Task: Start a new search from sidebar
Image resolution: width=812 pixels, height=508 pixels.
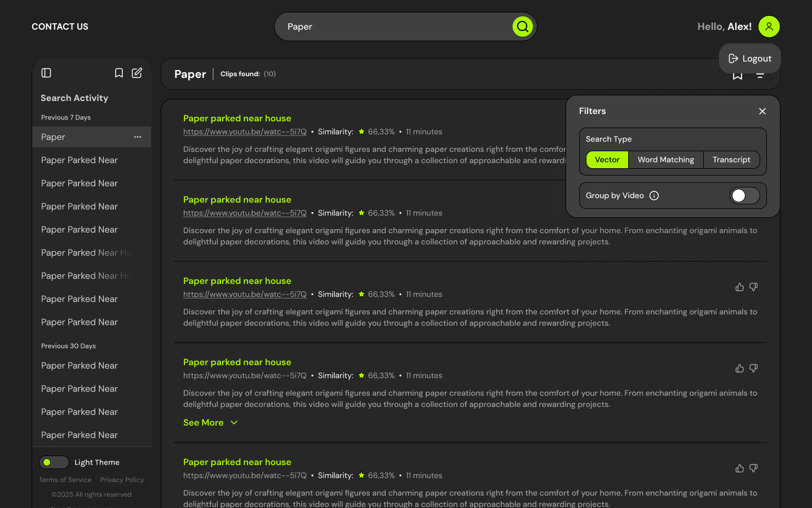Action: pyautogui.click(x=136, y=73)
